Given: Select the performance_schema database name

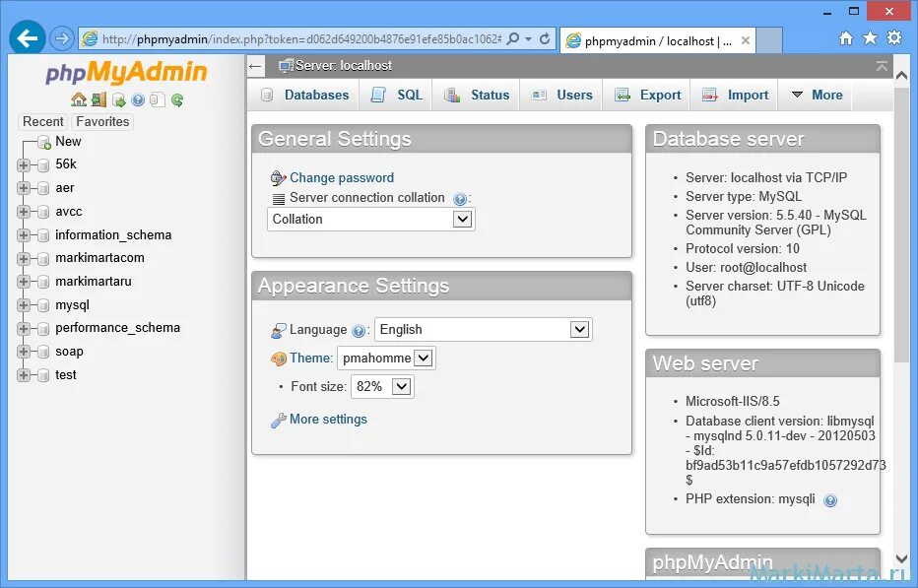Looking at the screenshot, I should [117, 328].
